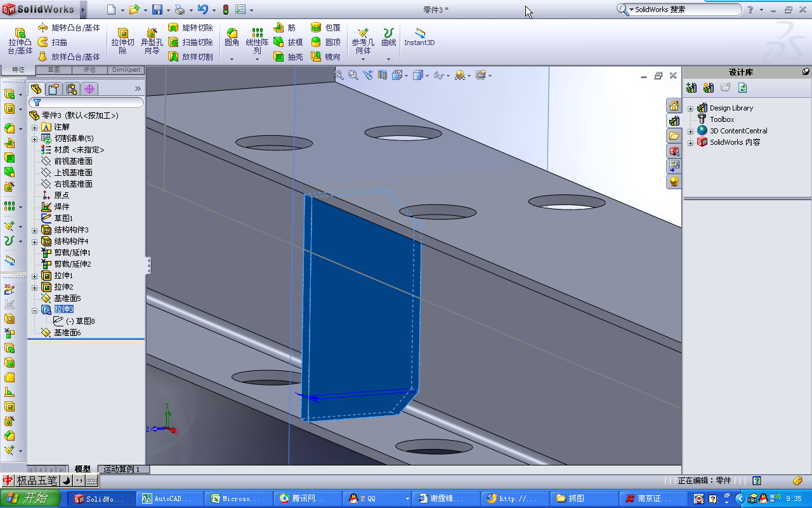
Task: Select (-) 草图8 under 拉伸3
Action: click(x=80, y=321)
